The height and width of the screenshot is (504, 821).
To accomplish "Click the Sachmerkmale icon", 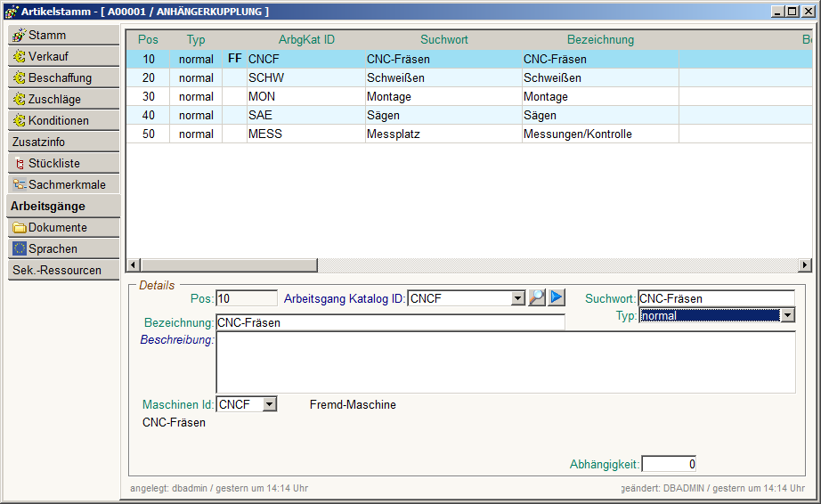I will (20, 184).
